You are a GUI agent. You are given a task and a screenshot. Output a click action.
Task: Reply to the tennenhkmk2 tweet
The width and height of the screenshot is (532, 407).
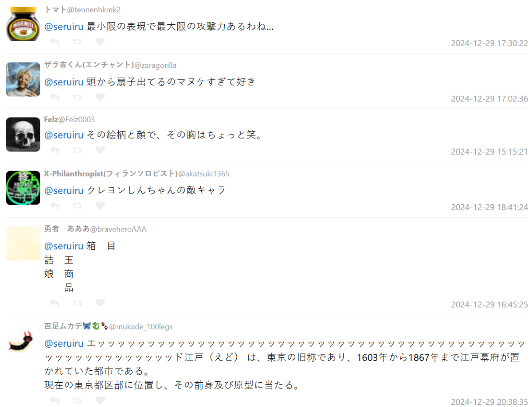pos(55,42)
